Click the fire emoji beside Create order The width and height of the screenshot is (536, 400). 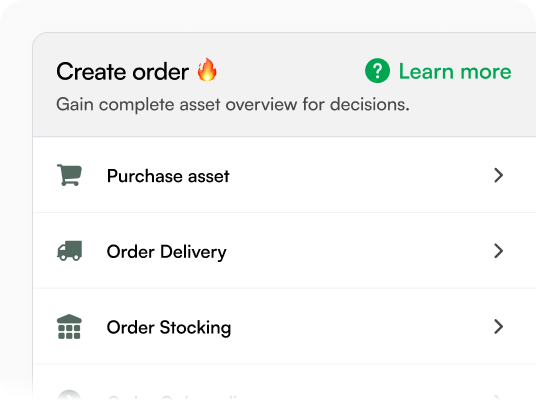tap(207, 70)
